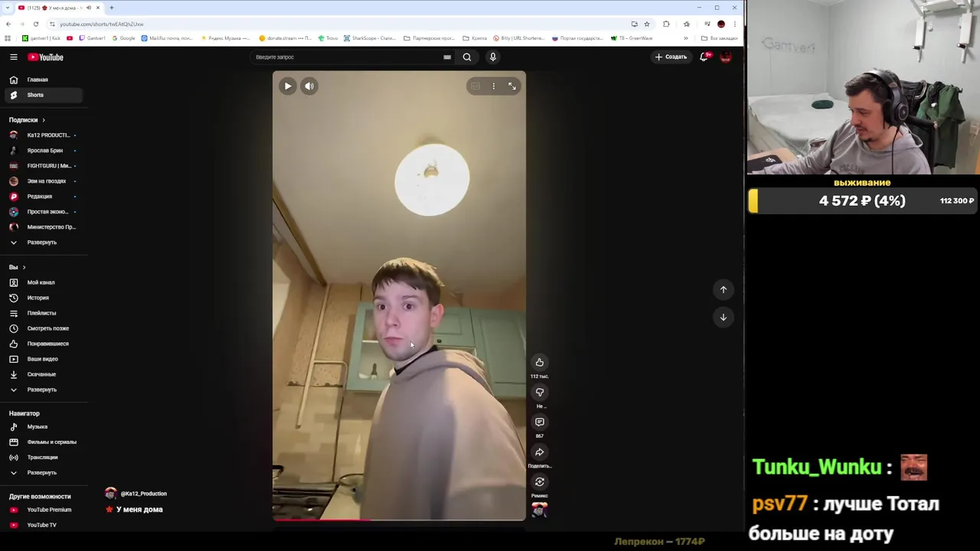Open the notifications bell
The height and width of the screenshot is (551, 980).
704,57
